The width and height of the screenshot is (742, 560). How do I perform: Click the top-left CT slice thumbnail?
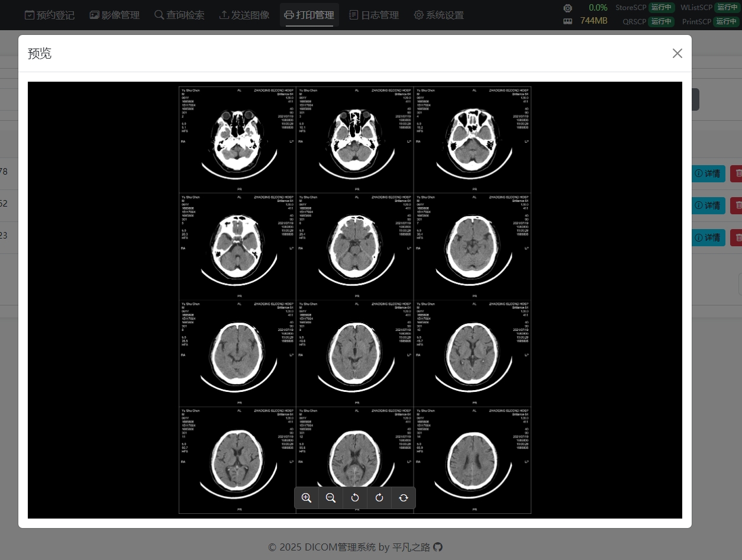[237, 140]
